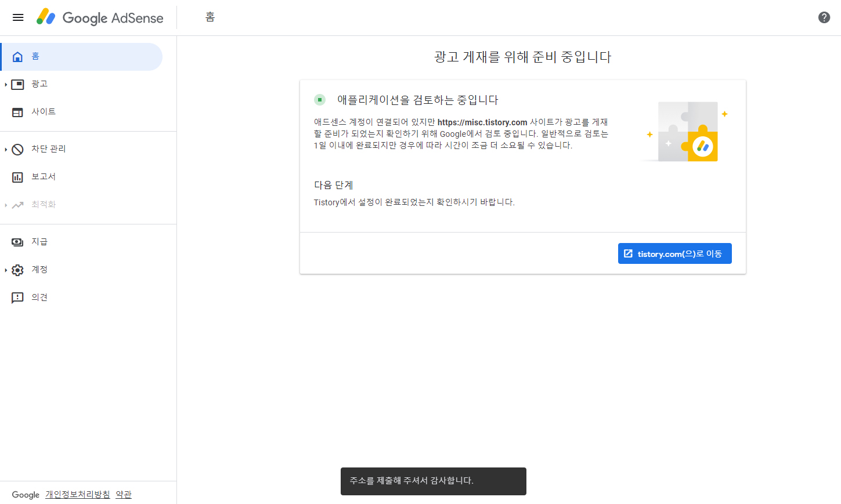Click the 광고 게재를 위해 준비 중입니다 heading

pyautogui.click(x=523, y=57)
